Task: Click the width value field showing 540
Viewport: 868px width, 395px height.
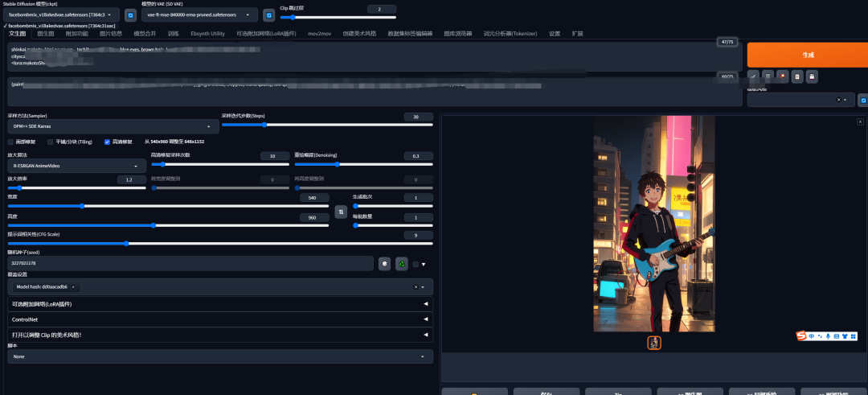Action: [x=314, y=198]
